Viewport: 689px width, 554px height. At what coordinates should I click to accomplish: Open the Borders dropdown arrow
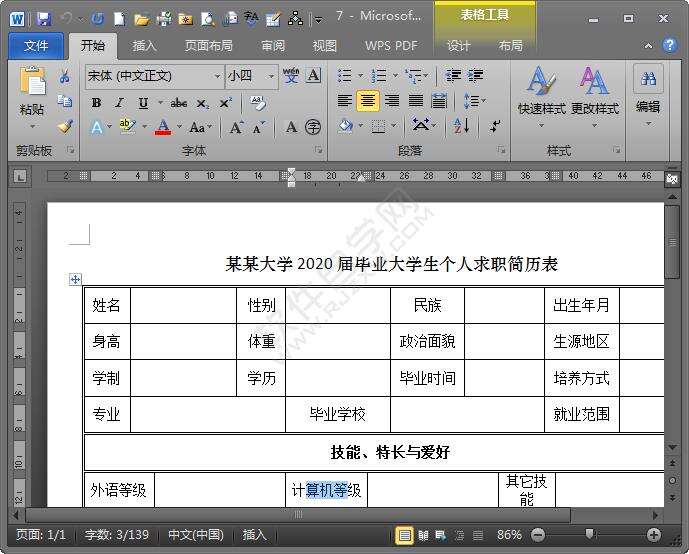(394, 127)
